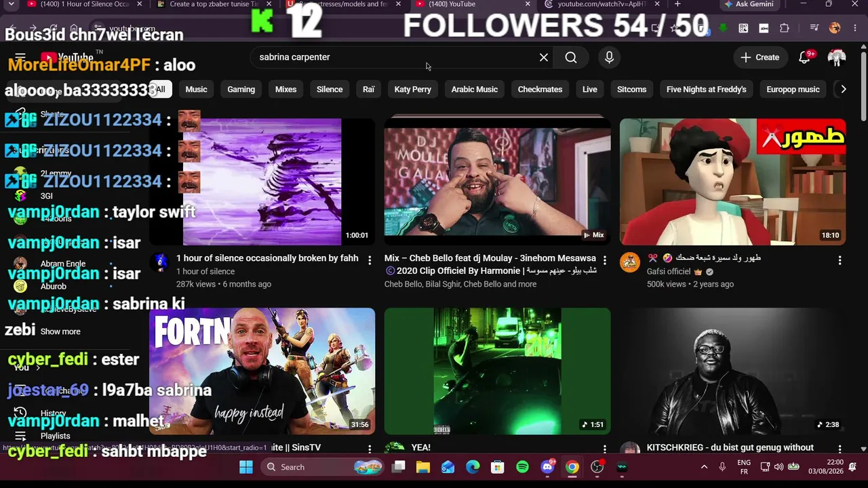Image resolution: width=868 pixels, height=488 pixels.
Task: Click the system tray microphone icon
Action: click(722, 467)
